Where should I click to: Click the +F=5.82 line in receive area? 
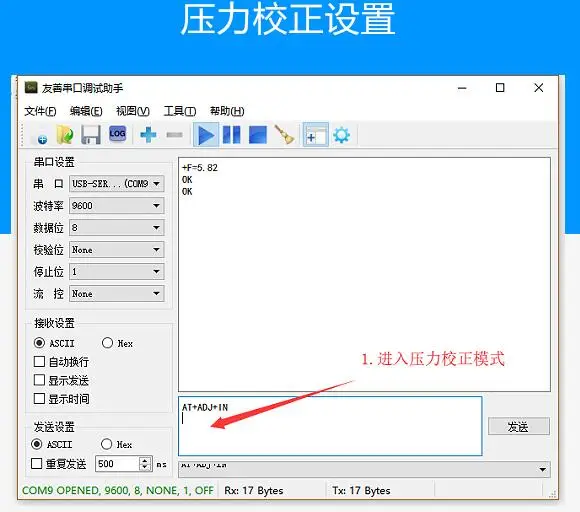coord(200,168)
